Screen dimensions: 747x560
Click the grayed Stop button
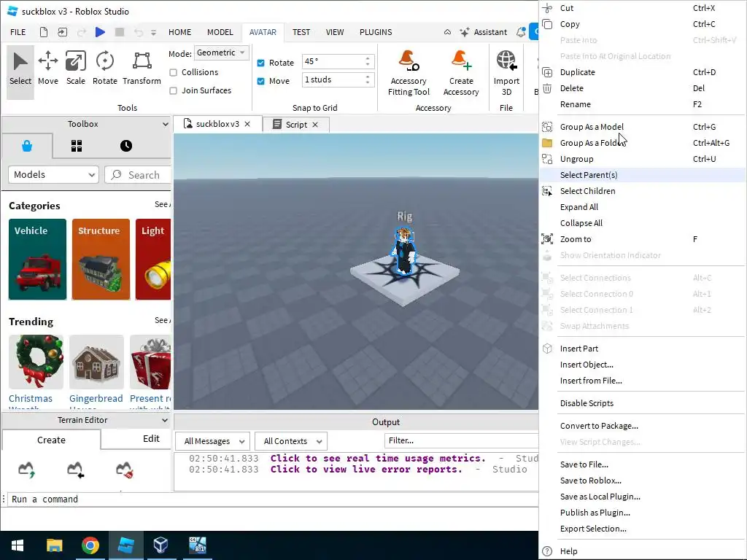click(120, 32)
